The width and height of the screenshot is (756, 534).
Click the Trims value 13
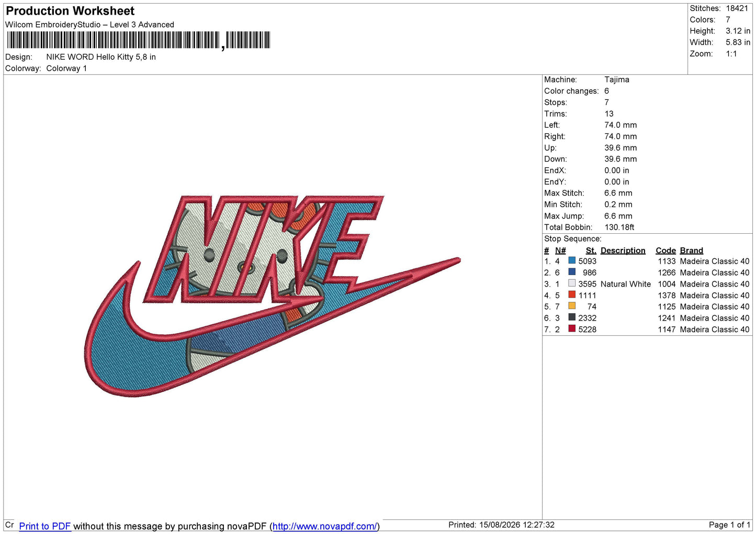(608, 114)
